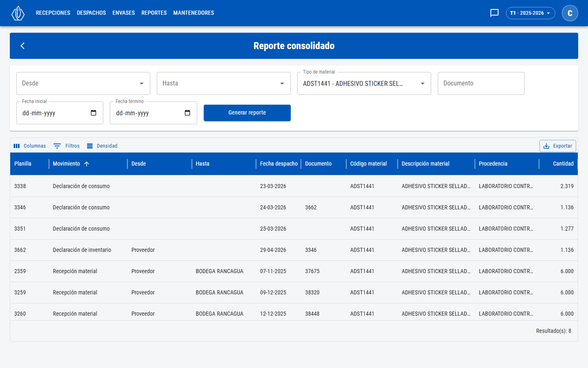Toggle sort arrow on Movimiento column

87,164
